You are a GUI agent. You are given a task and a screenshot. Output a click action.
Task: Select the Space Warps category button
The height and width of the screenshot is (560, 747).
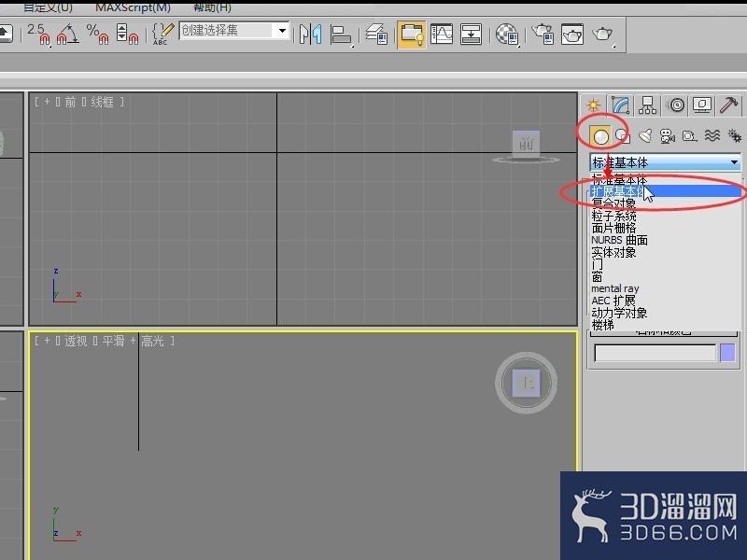[x=712, y=135]
